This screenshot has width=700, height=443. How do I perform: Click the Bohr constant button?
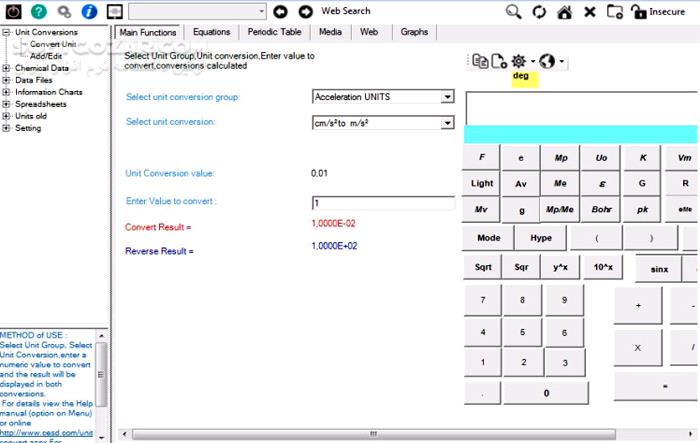pos(601,209)
